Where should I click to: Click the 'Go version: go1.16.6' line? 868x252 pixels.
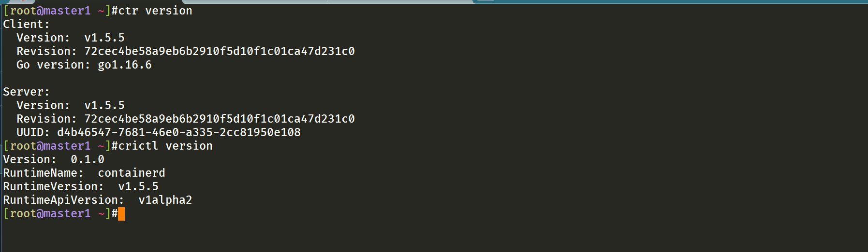(x=84, y=65)
